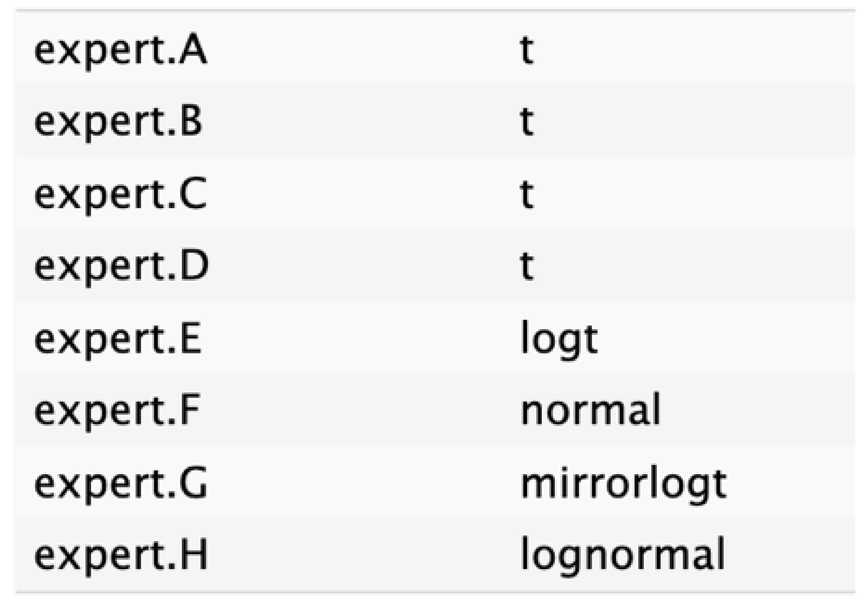Click the expert.E label
Image resolution: width=868 pixels, height=606 pixels.
(117, 339)
